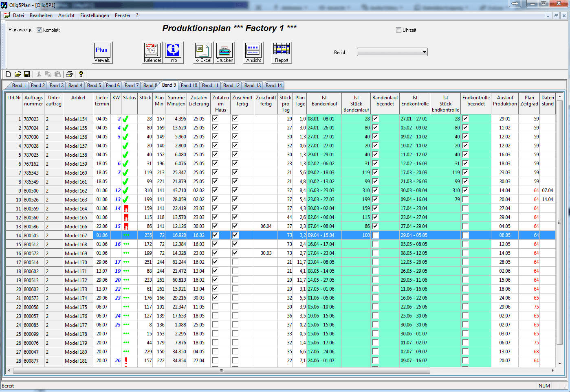The height and width of the screenshot is (392, 570).
Task: Click scroll down arrow of table
Action: (559, 364)
